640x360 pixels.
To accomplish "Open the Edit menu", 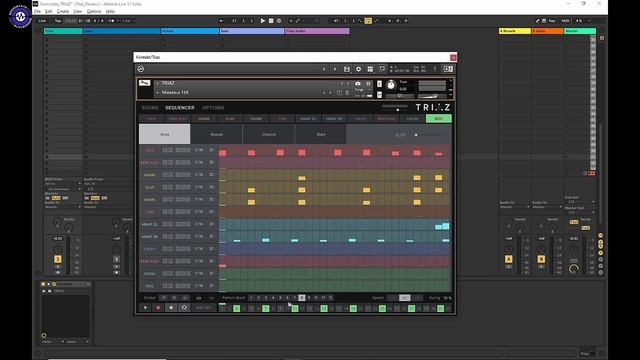I will [x=49, y=11].
